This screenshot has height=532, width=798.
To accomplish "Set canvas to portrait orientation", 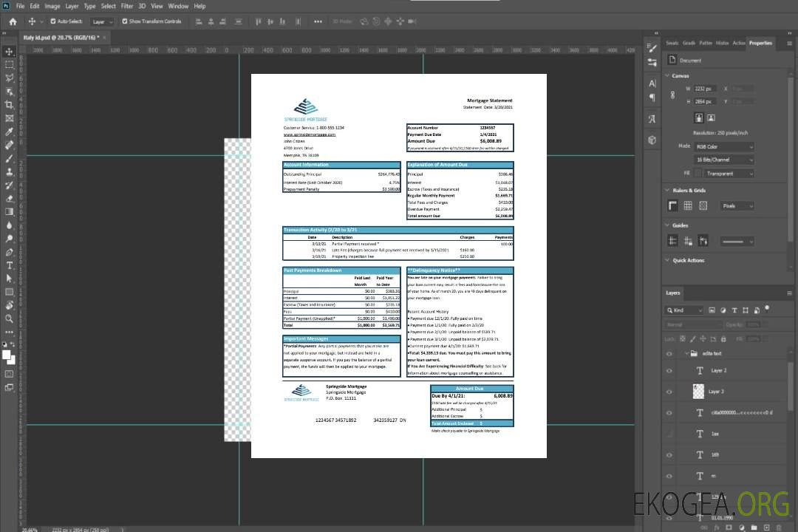I will click(699, 118).
